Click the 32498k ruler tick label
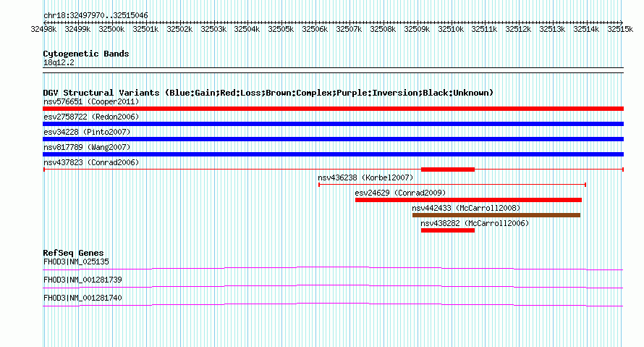This screenshot has height=347, width=644. (43, 29)
